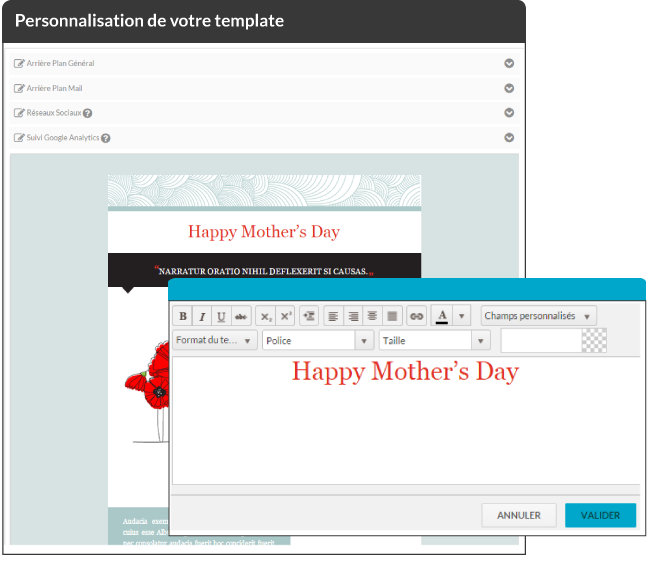Click Happy Mother's Day text in editor
651x561 pixels.
click(405, 372)
